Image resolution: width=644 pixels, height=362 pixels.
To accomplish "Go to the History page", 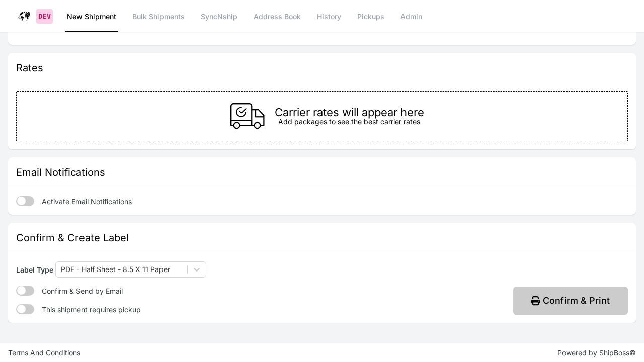I will point(329,17).
